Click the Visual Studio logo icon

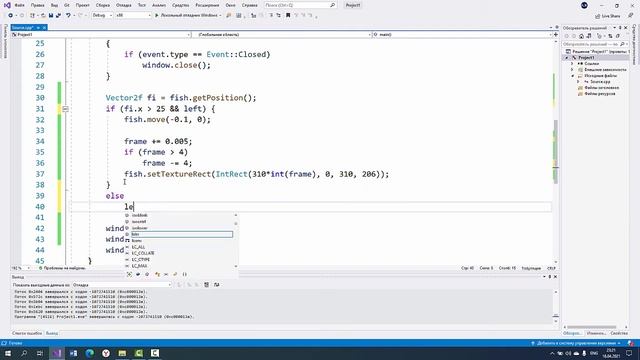pos(7,5)
